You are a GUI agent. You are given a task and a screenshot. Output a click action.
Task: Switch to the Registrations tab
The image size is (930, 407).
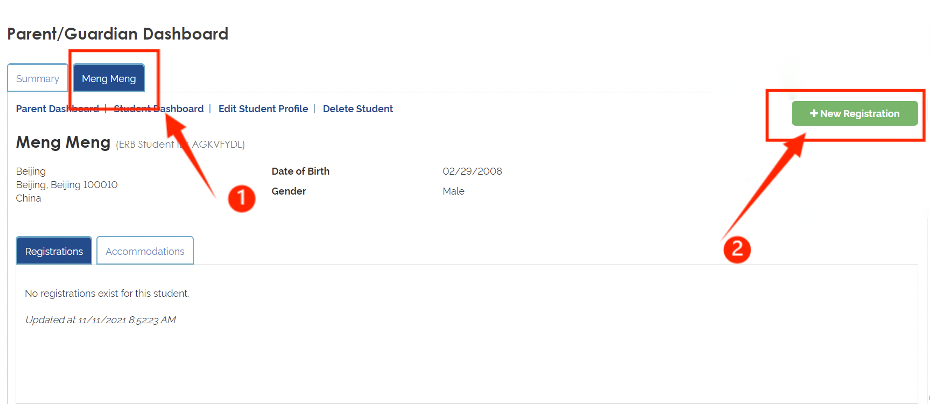click(x=54, y=251)
